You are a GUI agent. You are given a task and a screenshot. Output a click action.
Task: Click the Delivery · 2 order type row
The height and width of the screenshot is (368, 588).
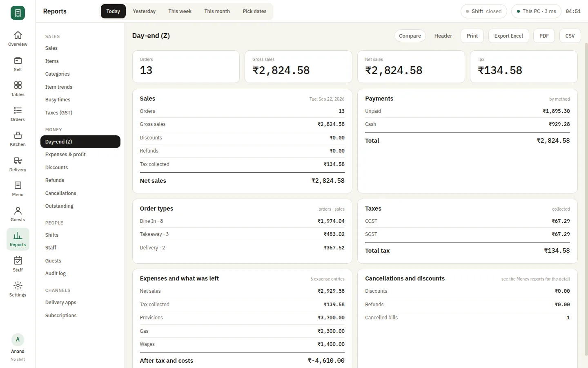click(x=242, y=248)
